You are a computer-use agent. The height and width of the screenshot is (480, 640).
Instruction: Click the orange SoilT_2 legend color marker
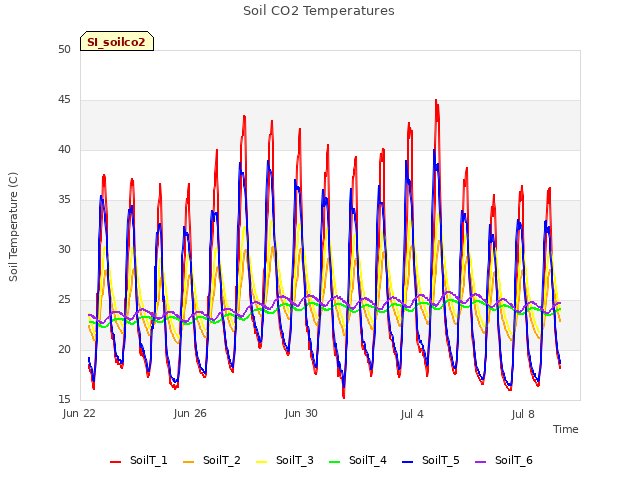pos(189,462)
